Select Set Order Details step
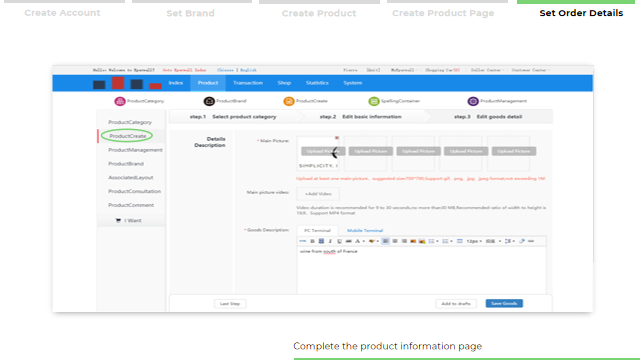Image resolution: width=640 pixels, height=360 pixels. tap(581, 13)
